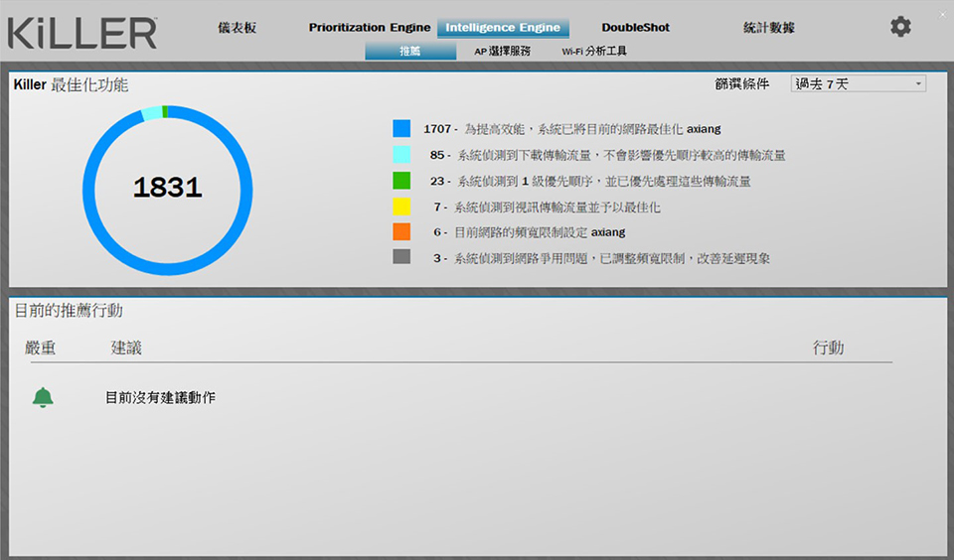Open the 儀表板 dashboard tab
Screen dimensions: 954x560
point(238,28)
